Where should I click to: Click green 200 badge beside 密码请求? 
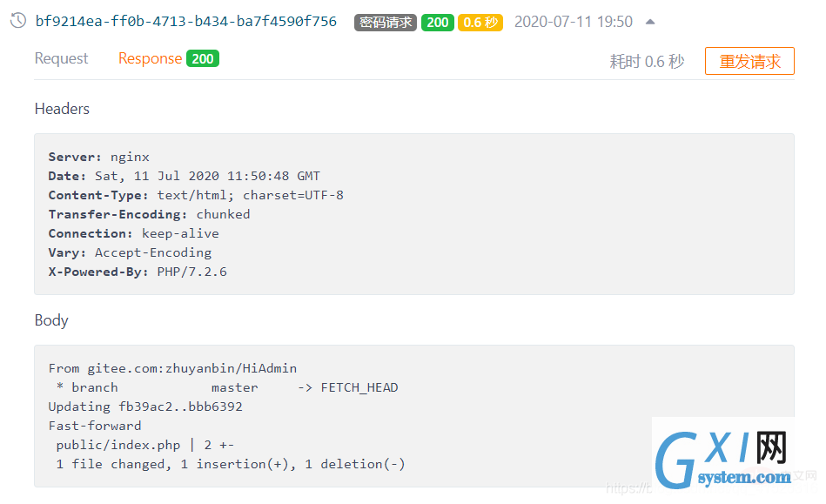click(437, 22)
